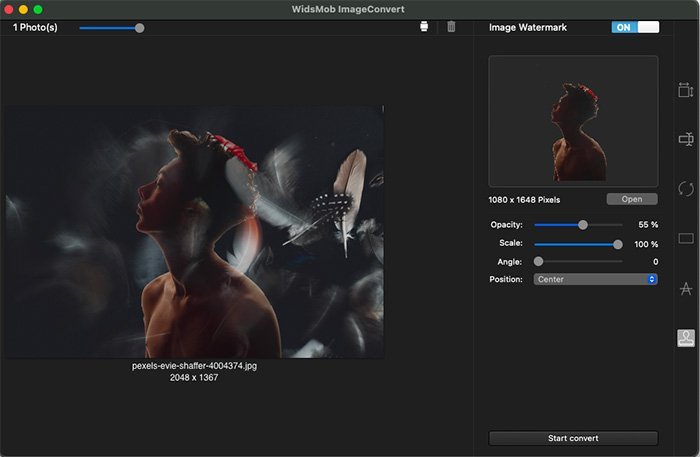Click the green macOS full-screen button
The width and height of the screenshot is (700, 457).
[x=38, y=9]
